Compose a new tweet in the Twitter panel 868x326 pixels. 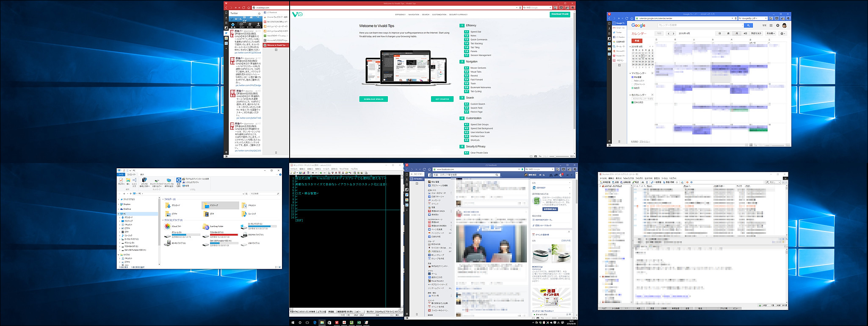click(x=245, y=21)
